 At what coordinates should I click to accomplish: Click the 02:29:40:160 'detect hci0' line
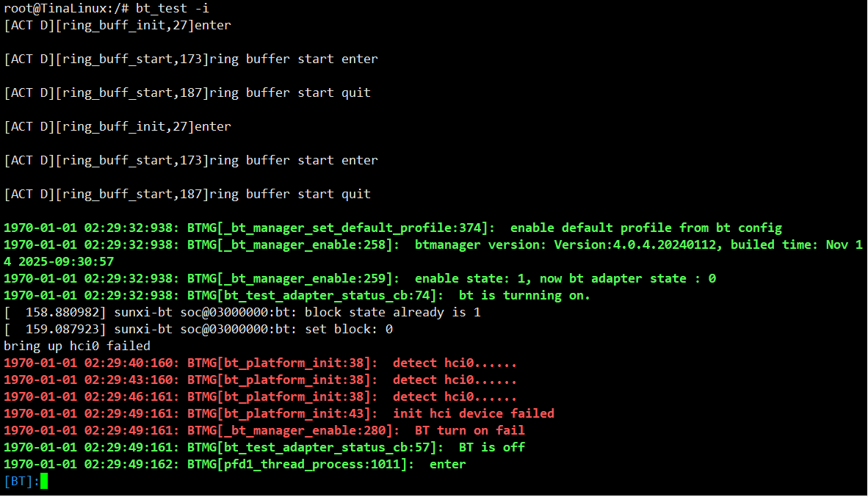pos(260,363)
